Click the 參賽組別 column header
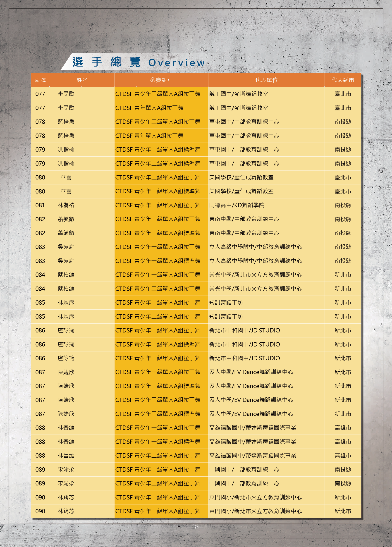392x547 pixels. (161, 80)
